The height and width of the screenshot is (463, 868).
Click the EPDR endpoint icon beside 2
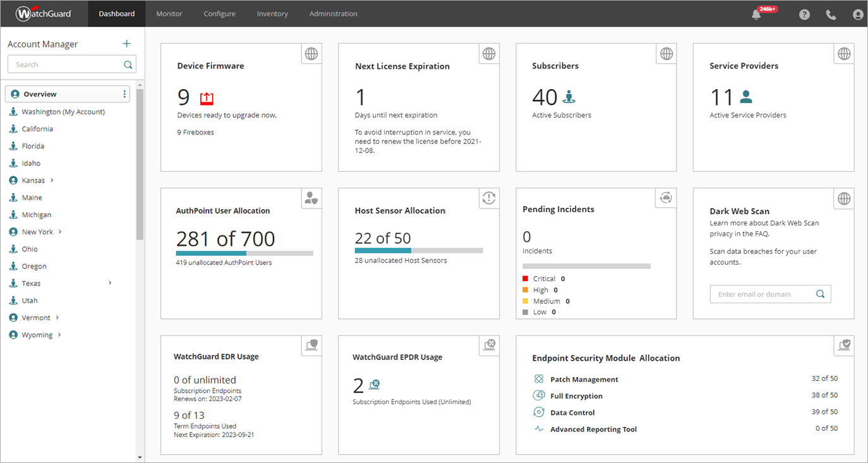click(374, 385)
